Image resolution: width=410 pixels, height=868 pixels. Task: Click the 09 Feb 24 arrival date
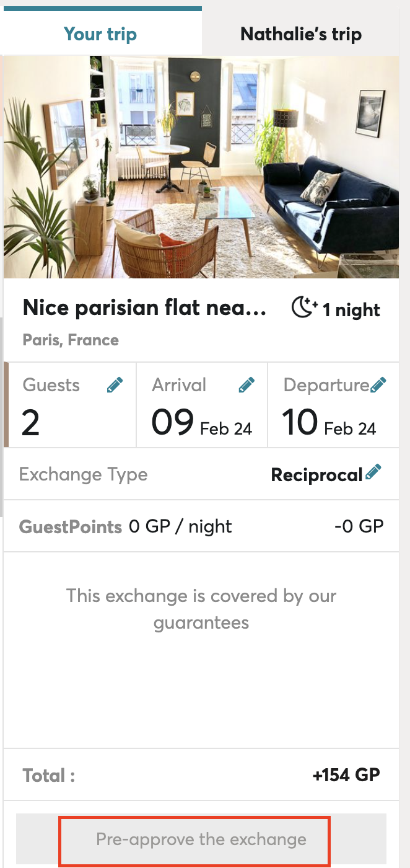202,423
